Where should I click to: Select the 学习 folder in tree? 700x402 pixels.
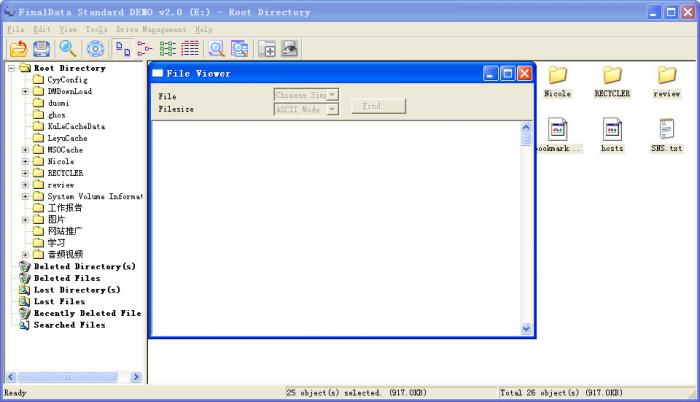[56, 243]
